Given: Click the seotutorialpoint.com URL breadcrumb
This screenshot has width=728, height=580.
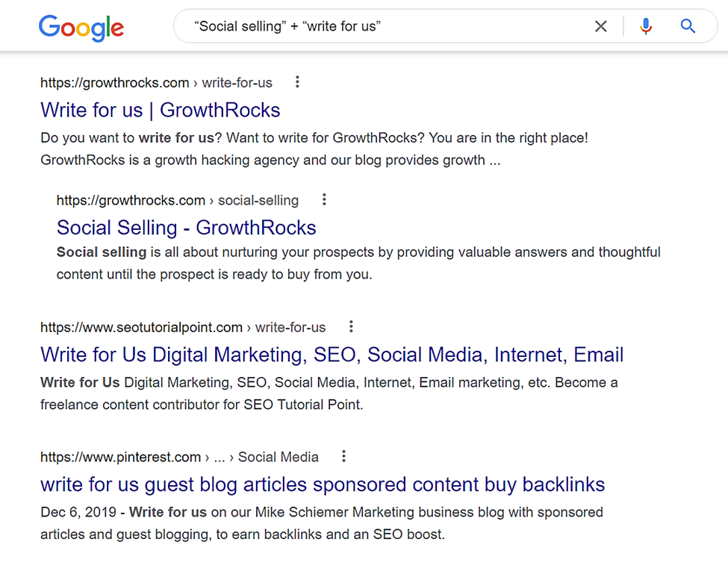Looking at the screenshot, I should (183, 328).
